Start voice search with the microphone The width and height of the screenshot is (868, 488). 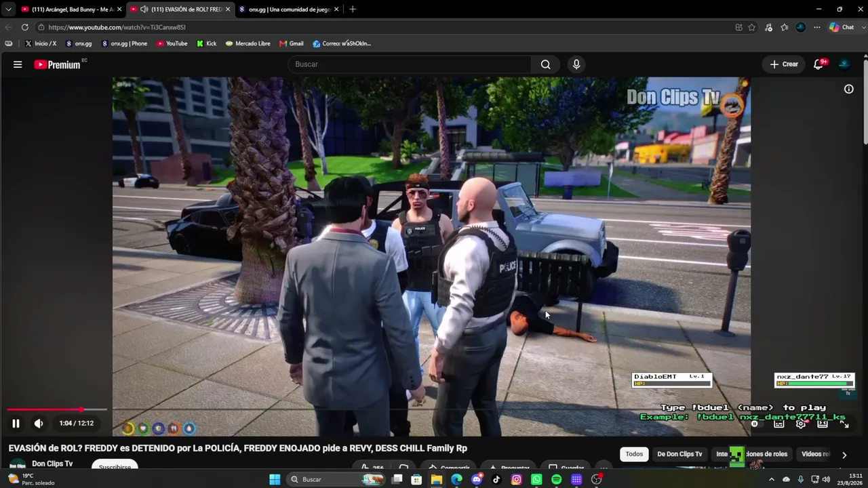(x=576, y=64)
